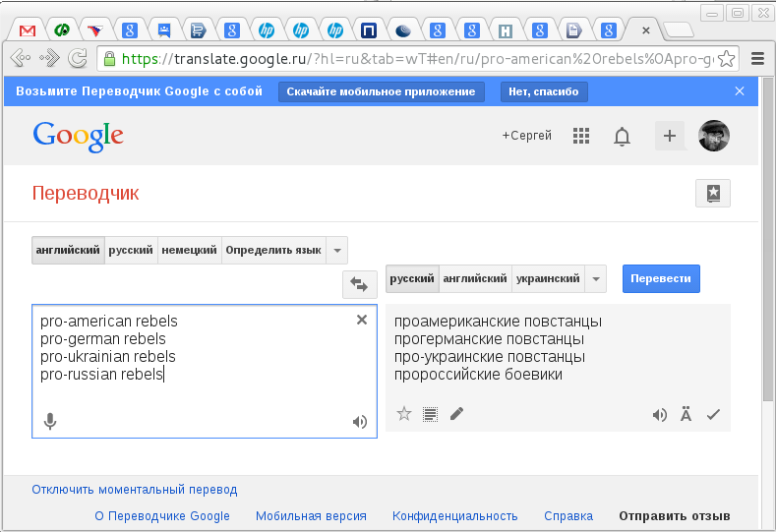Clear source text with X icon
This screenshot has height=532, width=776.
click(x=361, y=320)
